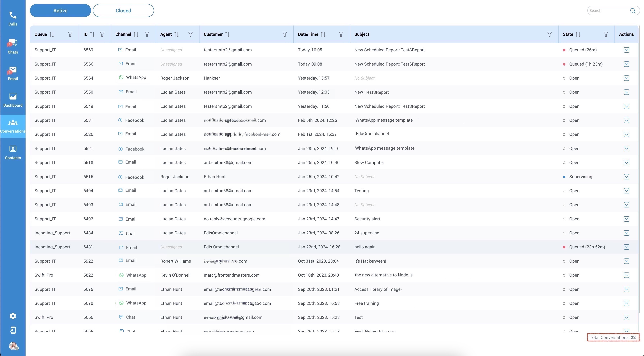This screenshot has height=356, width=644.
Task: Open the Channel column filter dropdown
Action: (x=147, y=34)
